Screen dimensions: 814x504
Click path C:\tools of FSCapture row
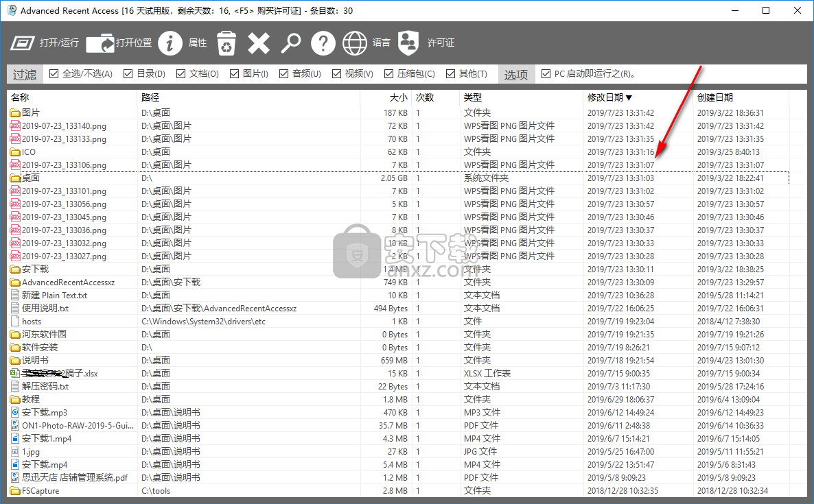click(156, 490)
